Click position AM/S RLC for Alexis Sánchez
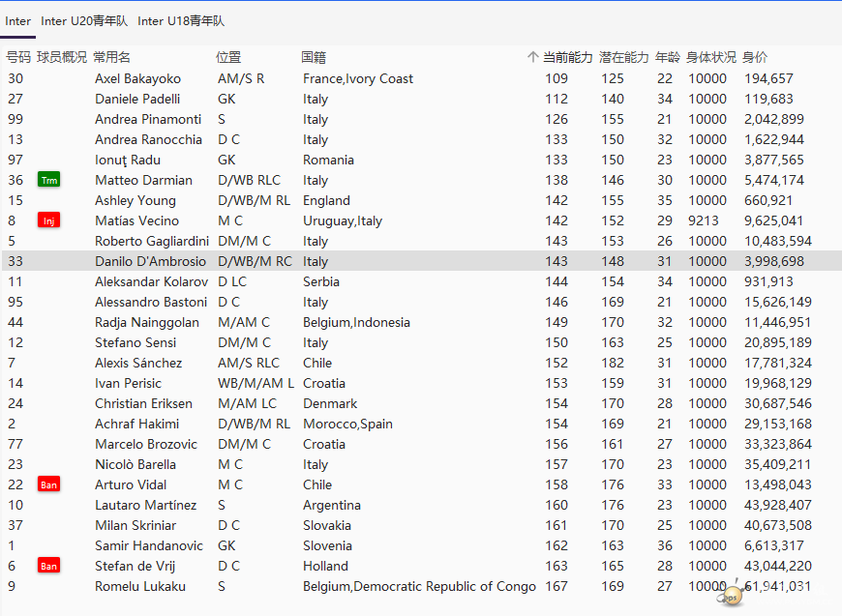The image size is (842, 616). pyautogui.click(x=249, y=363)
